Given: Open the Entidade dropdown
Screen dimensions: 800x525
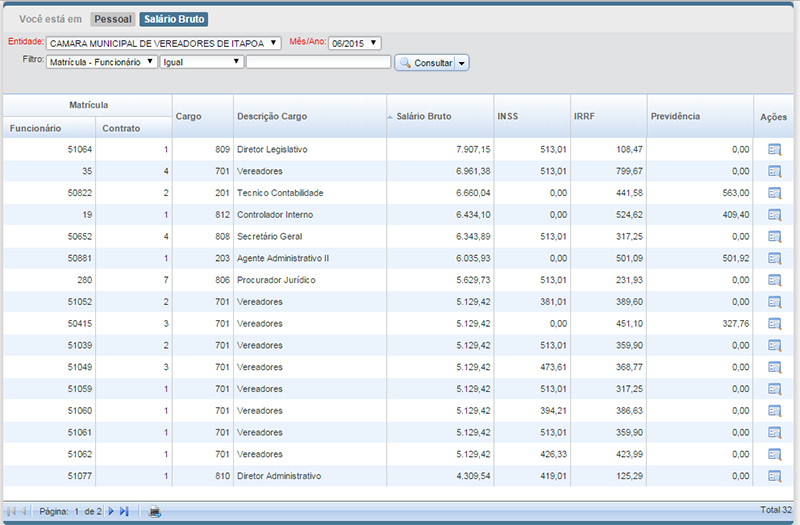Looking at the screenshot, I should (x=165, y=43).
